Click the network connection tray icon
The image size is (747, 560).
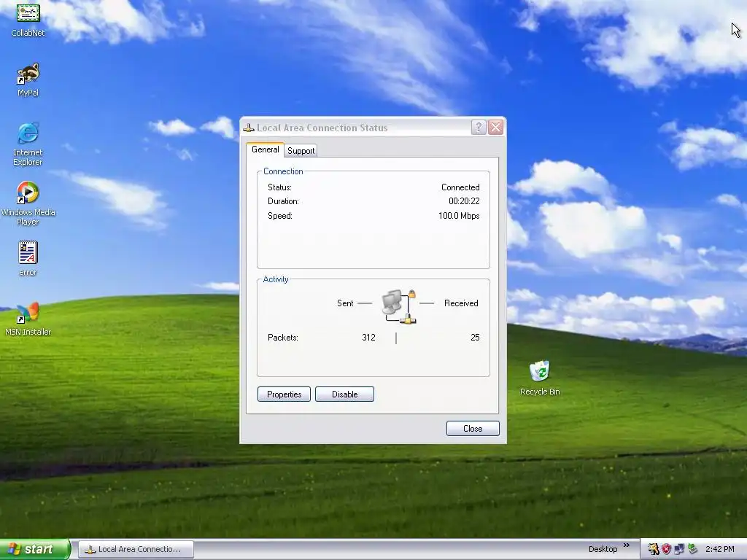pyautogui.click(x=679, y=549)
